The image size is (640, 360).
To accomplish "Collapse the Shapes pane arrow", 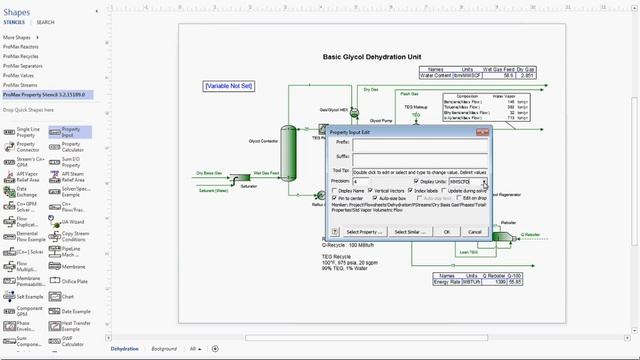I will pyautogui.click(x=97, y=11).
